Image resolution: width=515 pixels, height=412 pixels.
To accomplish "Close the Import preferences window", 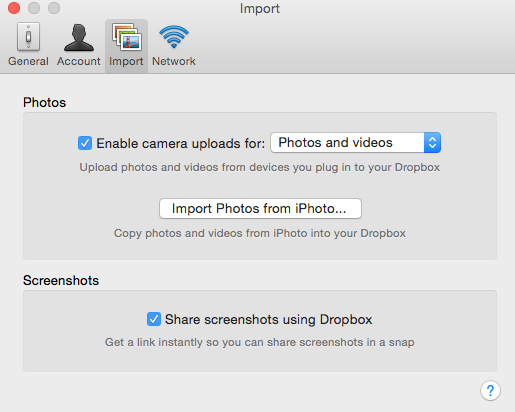I will (14, 8).
